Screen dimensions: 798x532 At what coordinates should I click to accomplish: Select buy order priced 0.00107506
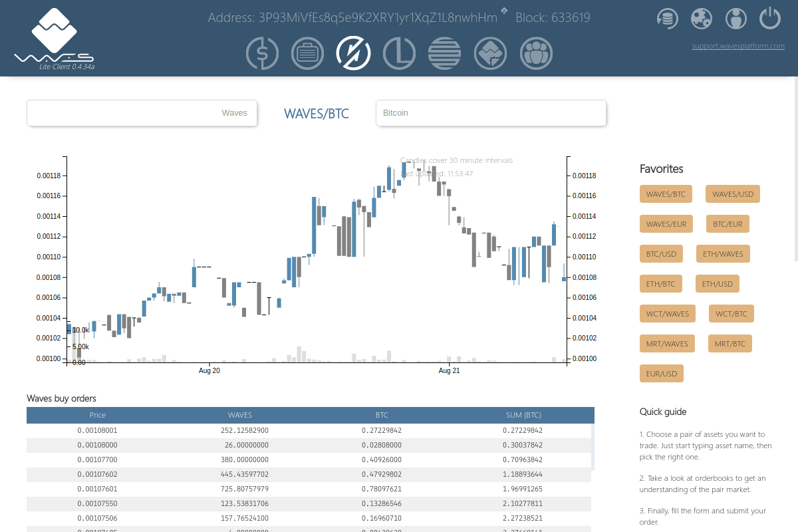[309, 518]
